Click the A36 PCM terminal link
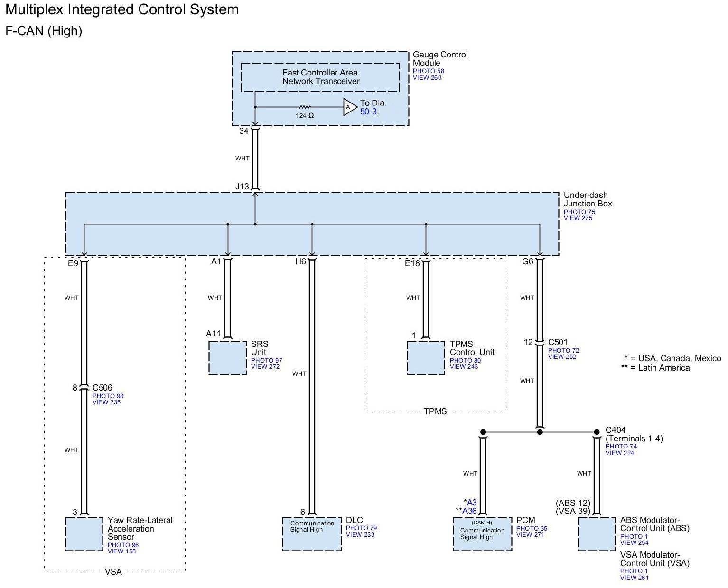This screenshot has height=588, width=728. (x=469, y=511)
